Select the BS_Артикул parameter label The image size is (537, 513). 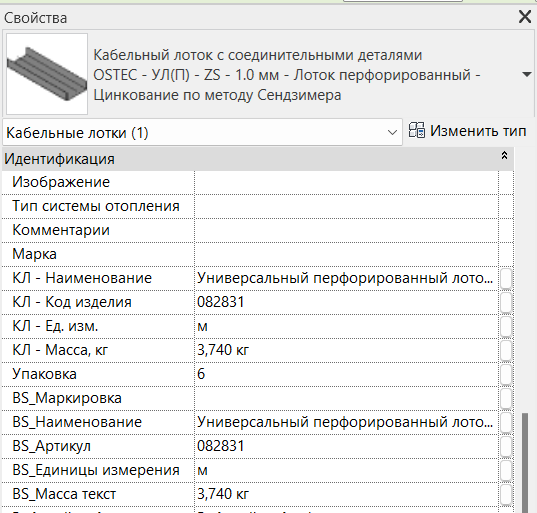tap(52, 446)
